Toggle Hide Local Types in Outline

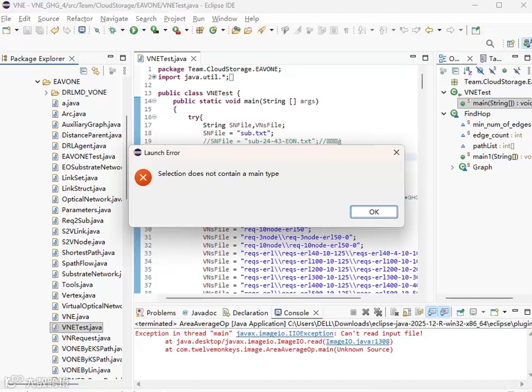(x=517, y=70)
